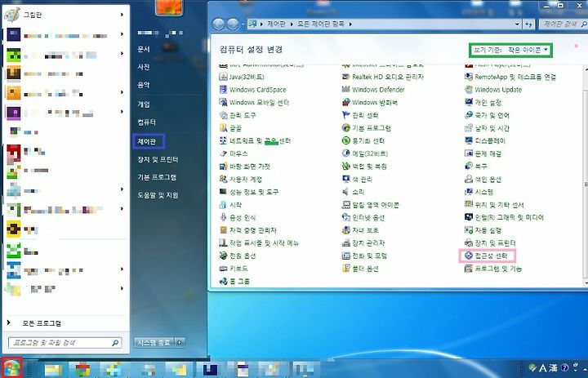Click the 제어판 검색 search field
588x378 pixels.
click(563, 24)
